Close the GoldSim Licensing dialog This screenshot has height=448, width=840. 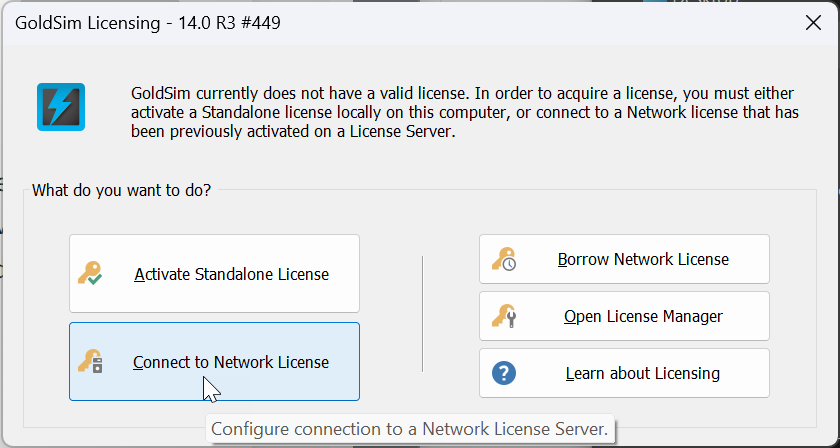pyautogui.click(x=813, y=23)
